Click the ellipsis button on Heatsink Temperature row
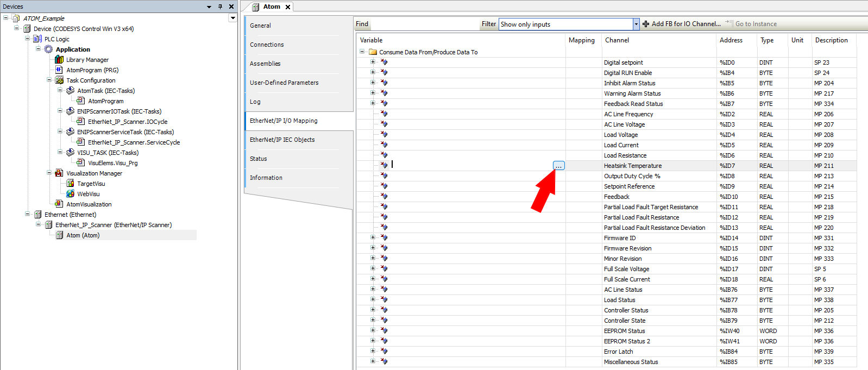The image size is (868, 370). coord(558,166)
